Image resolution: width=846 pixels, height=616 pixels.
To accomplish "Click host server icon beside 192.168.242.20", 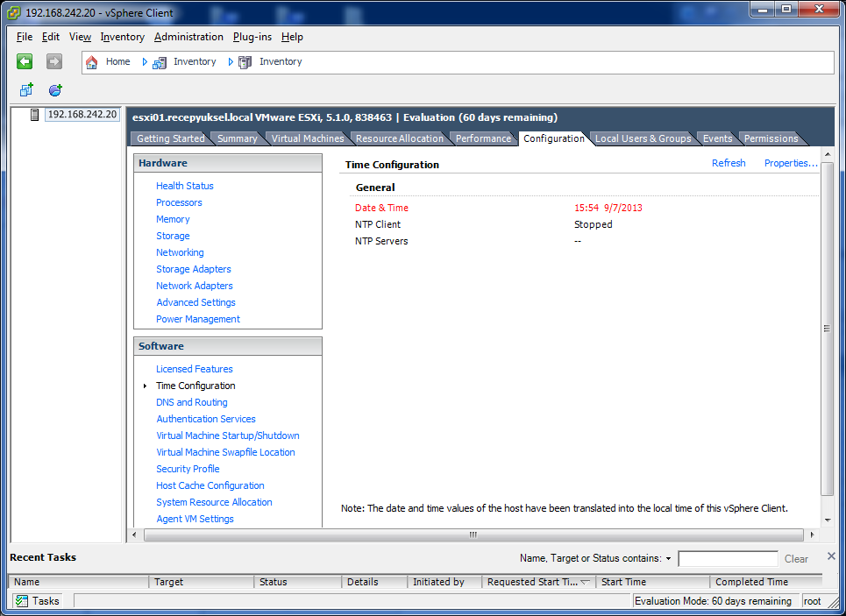I will (x=34, y=115).
